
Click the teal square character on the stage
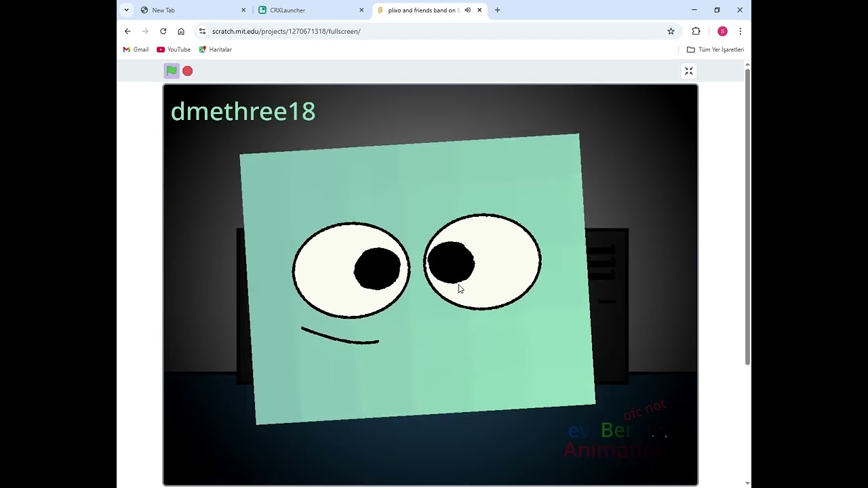(416, 279)
